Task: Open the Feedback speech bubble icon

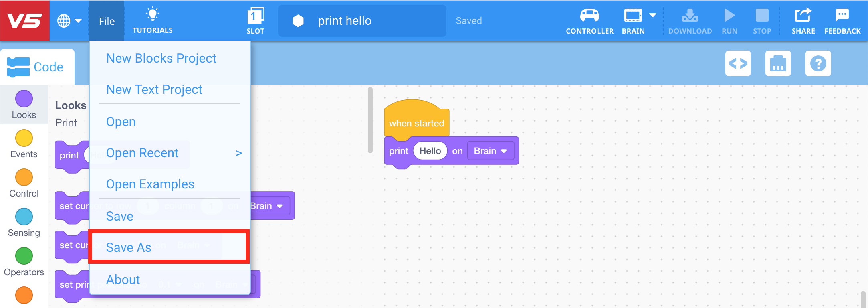Action: tap(842, 15)
